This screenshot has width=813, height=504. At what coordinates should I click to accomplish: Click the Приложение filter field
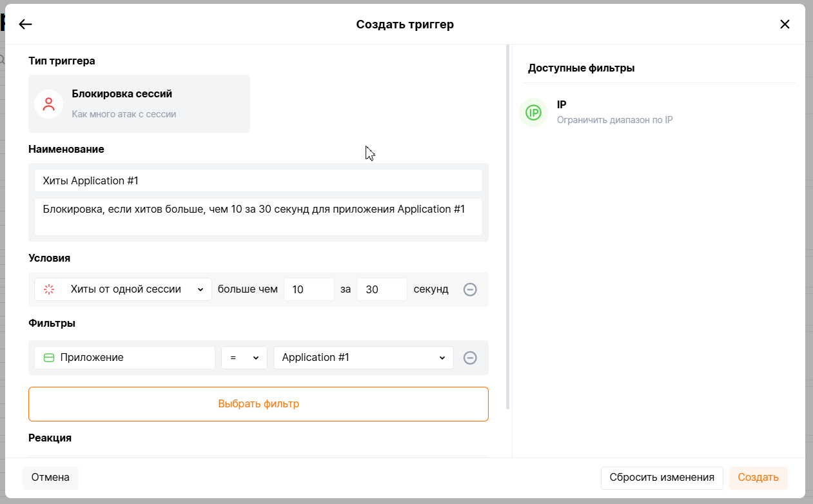[x=124, y=358]
